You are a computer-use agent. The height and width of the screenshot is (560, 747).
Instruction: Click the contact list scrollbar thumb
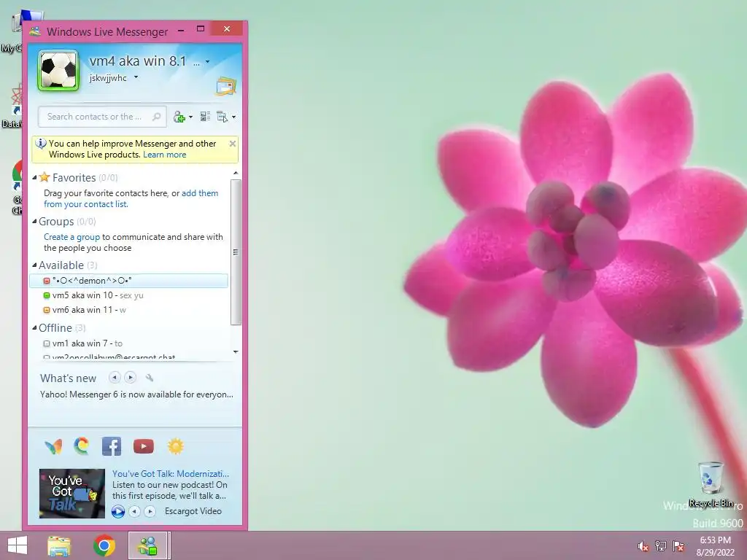(236, 252)
